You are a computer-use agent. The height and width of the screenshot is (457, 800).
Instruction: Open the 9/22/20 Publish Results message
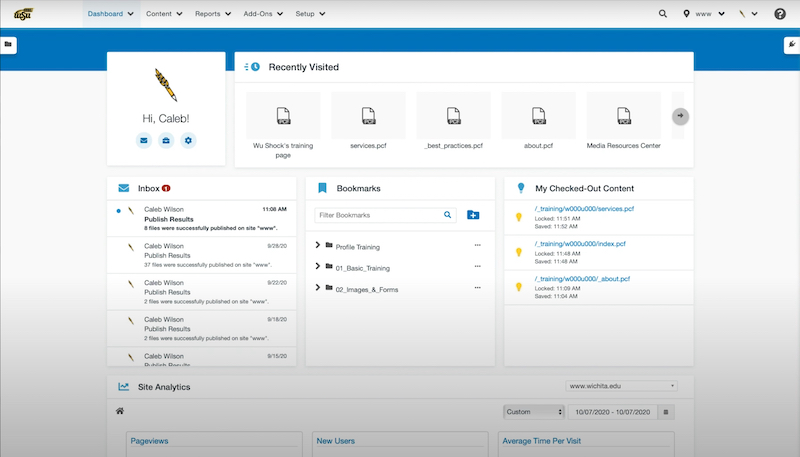pos(202,292)
